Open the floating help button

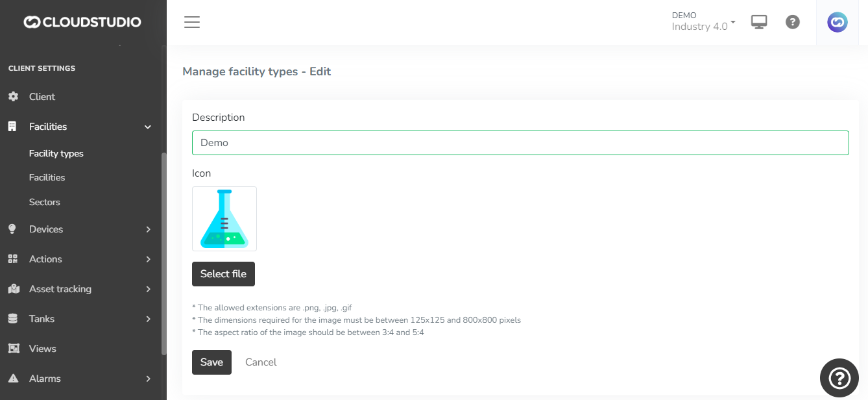(839, 378)
